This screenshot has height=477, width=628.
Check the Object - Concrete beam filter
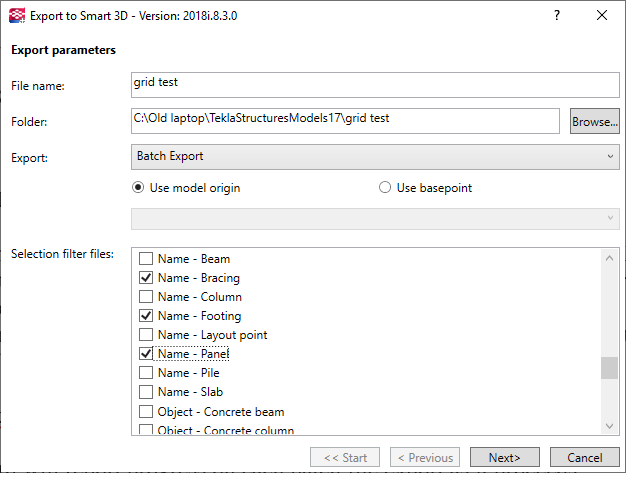pos(146,412)
